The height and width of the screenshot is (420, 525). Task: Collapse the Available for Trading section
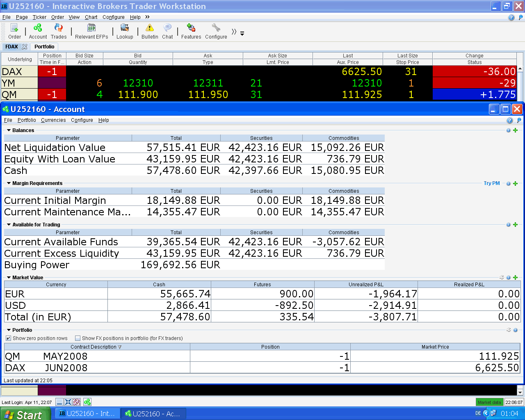point(9,225)
